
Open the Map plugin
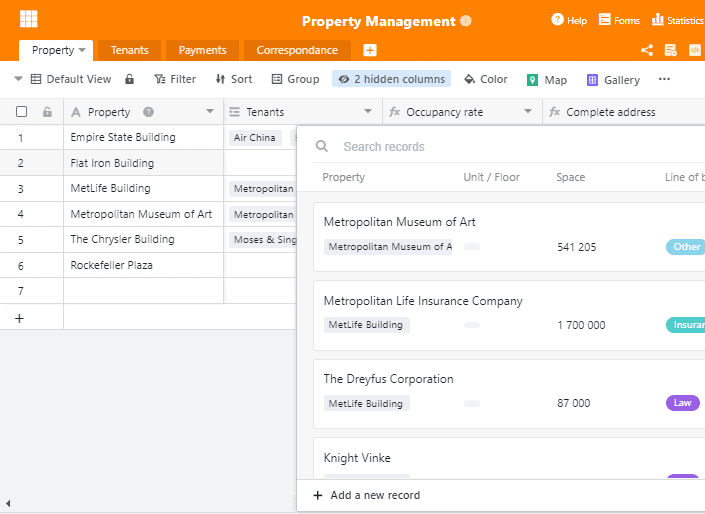pos(547,80)
